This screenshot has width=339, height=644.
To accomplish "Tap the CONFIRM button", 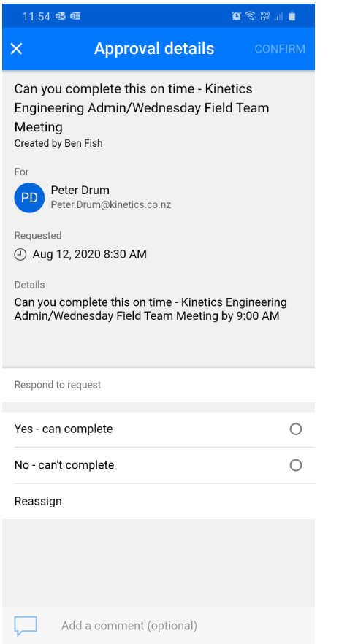I will 280,49.
